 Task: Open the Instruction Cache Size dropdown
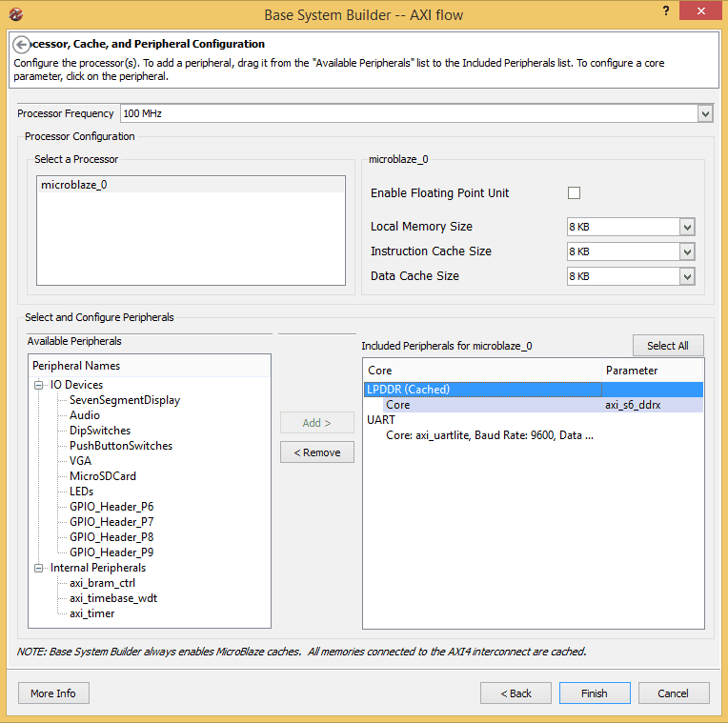click(686, 251)
